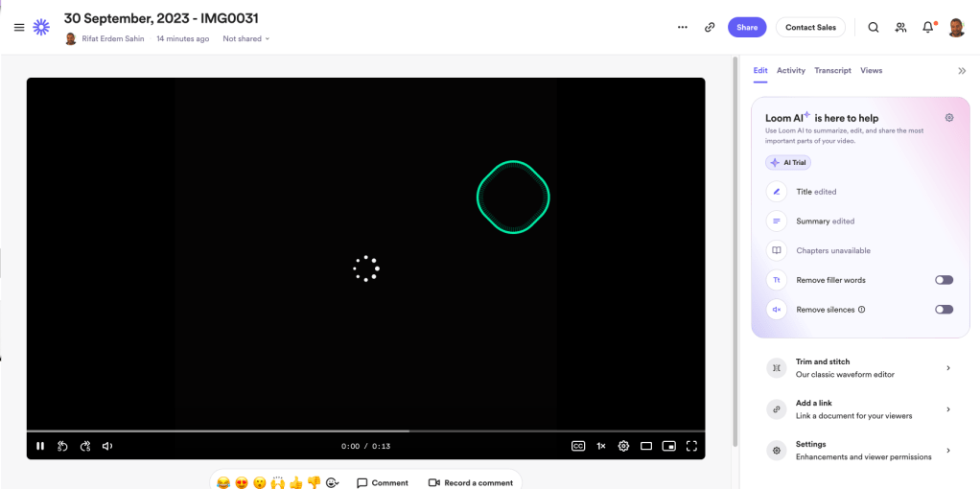The height and width of the screenshot is (489, 980).
Task: Seek on the video progress bar
Action: coord(365,431)
